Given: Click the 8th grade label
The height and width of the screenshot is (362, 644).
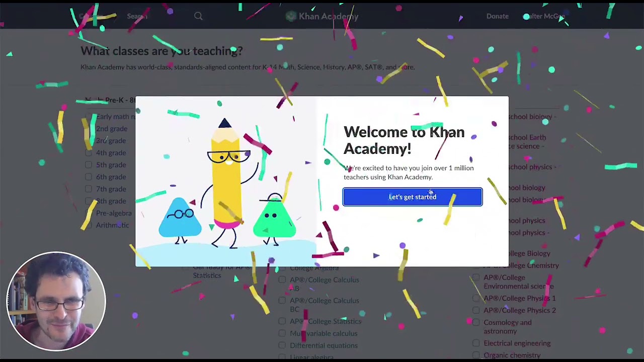Looking at the screenshot, I should click(x=111, y=201).
